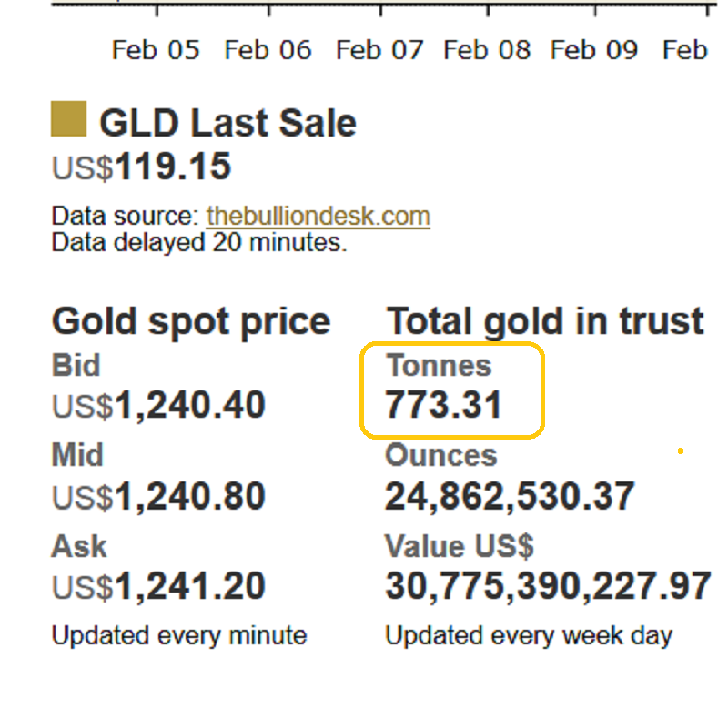Screen dimensions: 728x709
Task: Select the US$119.15 last sale price
Action: (x=142, y=167)
